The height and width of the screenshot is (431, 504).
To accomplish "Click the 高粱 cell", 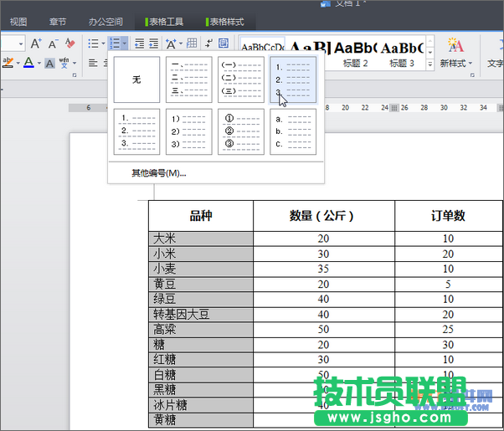I will tap(201, 330).
